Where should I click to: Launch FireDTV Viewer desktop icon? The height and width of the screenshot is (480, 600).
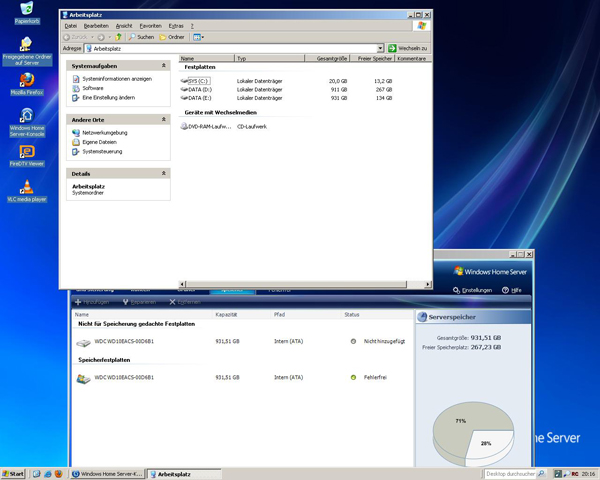[27, 156]
